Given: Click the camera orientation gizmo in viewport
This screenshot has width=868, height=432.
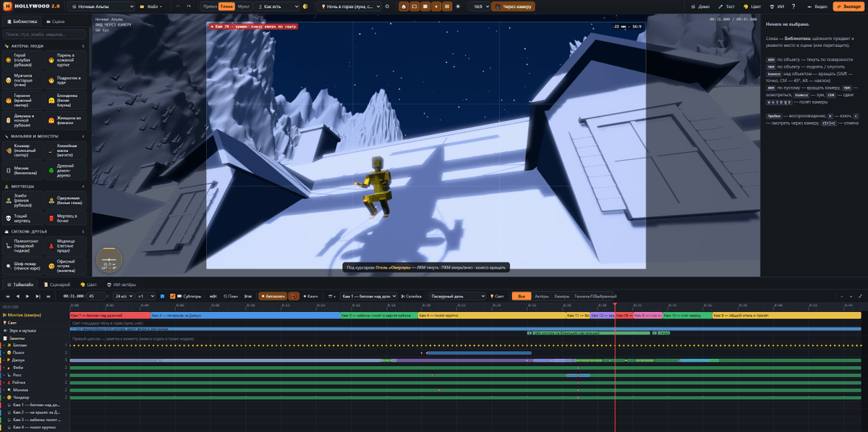Looking at the screenshot, I should tap(109, 260).
